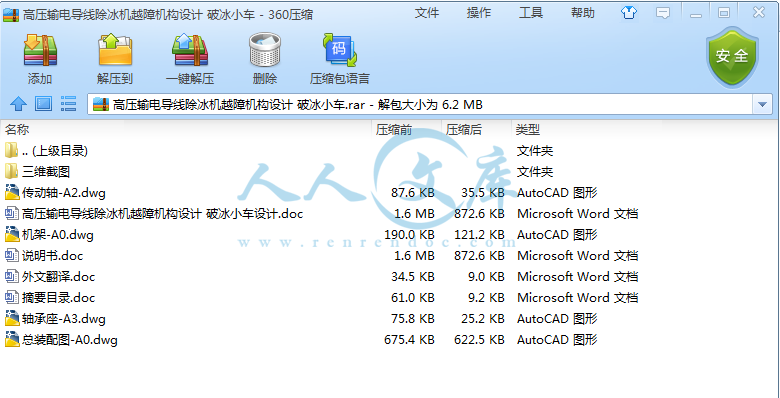
Task: Select the 总装配图-A0.dwg file icon
Action: tap(11, 340)
